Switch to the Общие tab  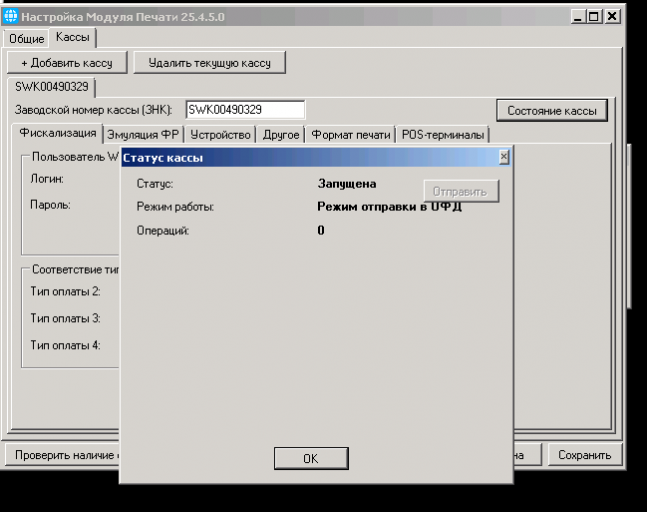26,38
